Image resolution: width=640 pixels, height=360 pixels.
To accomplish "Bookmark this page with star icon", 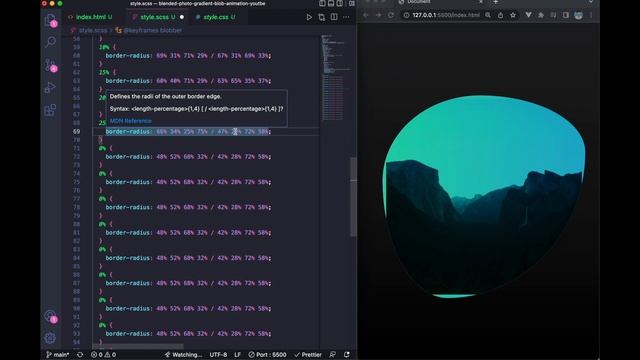I will tap(513, 15).
